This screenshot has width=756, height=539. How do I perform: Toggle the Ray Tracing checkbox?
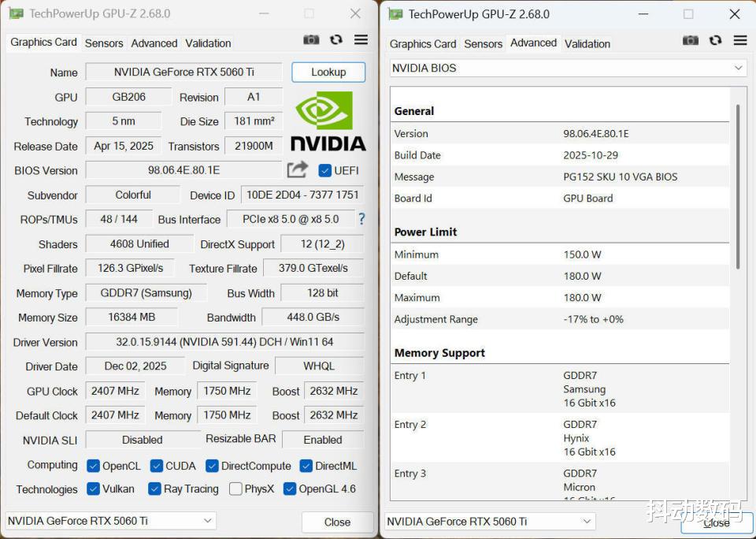[x=154, y=489]
